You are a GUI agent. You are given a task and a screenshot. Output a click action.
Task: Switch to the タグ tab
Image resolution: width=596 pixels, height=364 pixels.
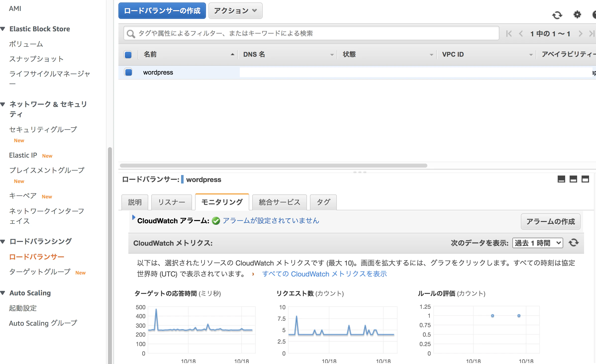coord(324,202)
